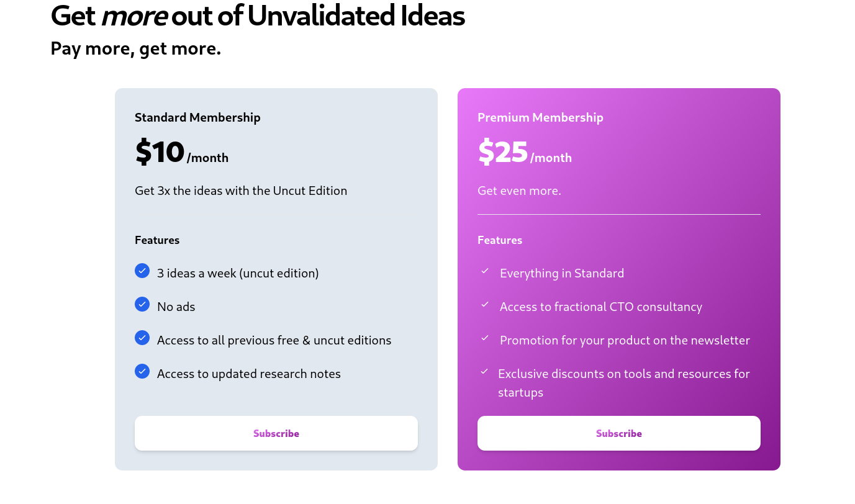The image size is (855, 504).
Task: Subscribe to the Premium Membership plan
Action: point(619,433)
